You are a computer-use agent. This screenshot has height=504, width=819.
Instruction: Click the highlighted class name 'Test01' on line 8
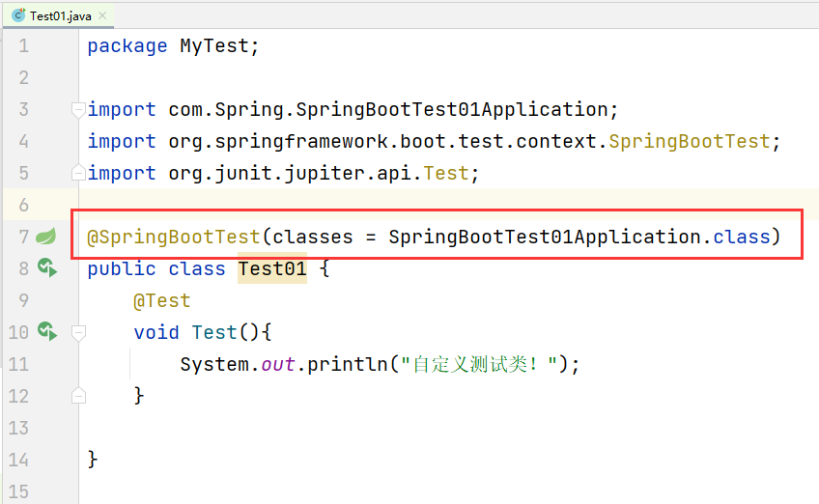click(272, 268)
